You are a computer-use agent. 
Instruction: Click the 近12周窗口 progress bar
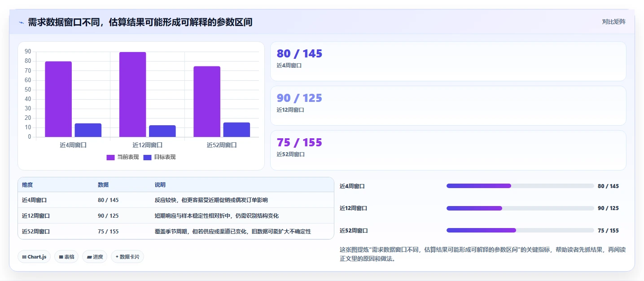tap(520, 208)
